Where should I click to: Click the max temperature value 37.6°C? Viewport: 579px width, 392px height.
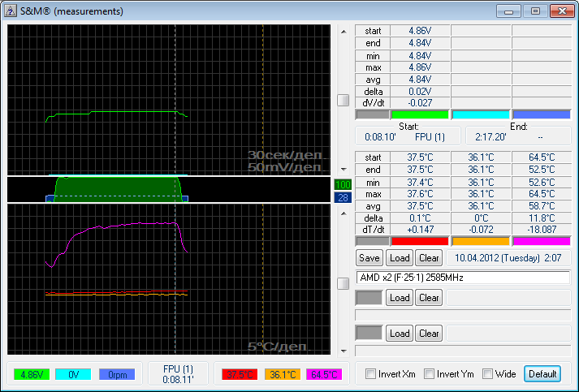coord(420,194)
